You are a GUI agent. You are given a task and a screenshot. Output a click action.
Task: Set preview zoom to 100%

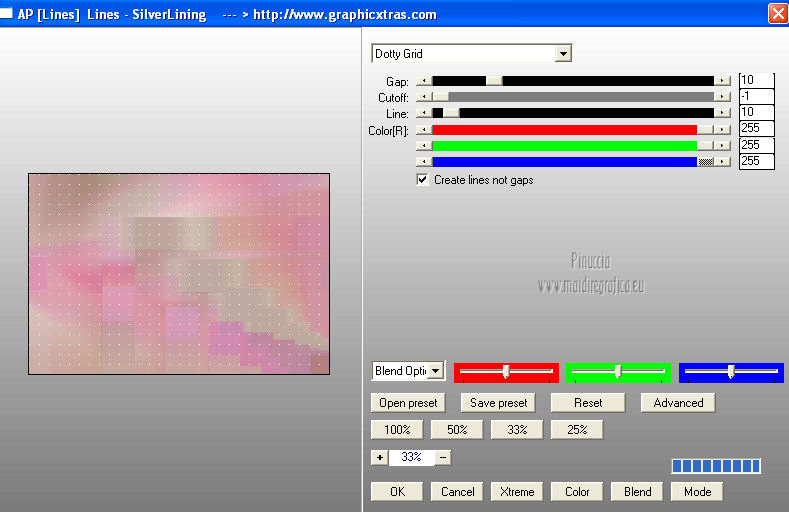[x=397, y=430]
